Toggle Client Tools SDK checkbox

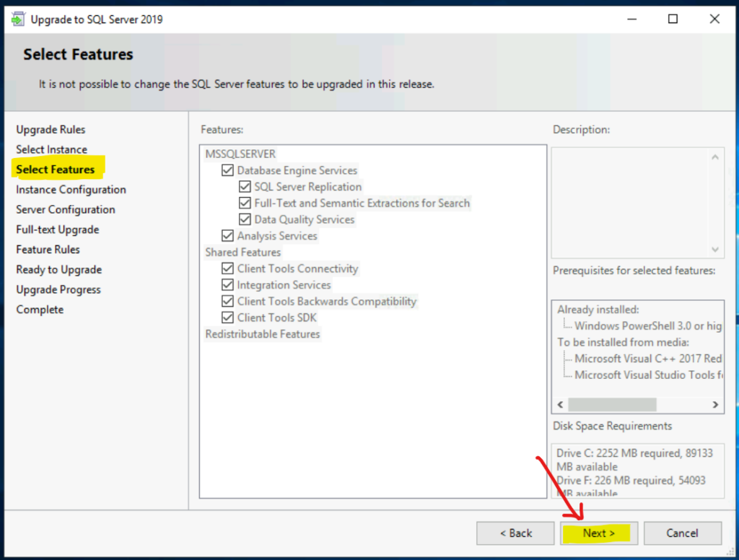[x=227, y=318]
